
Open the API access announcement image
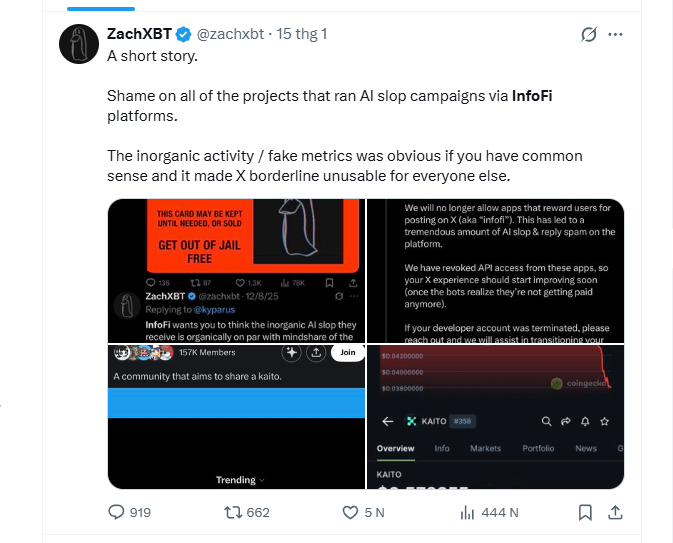click(496, 270)
